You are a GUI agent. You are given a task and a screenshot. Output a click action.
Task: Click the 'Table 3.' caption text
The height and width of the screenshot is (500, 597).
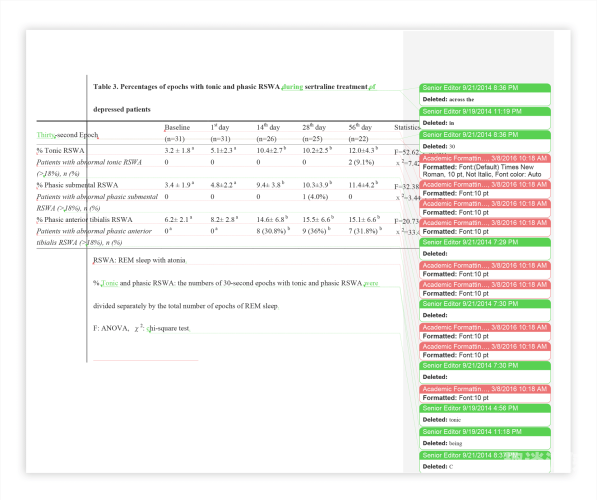tap(105, 87)
